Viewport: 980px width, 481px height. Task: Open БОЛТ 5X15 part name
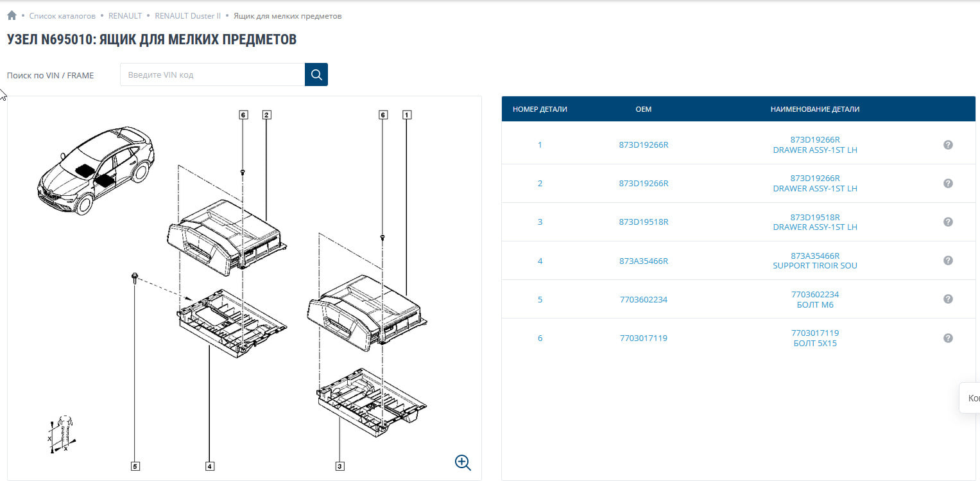coord(815,344)
